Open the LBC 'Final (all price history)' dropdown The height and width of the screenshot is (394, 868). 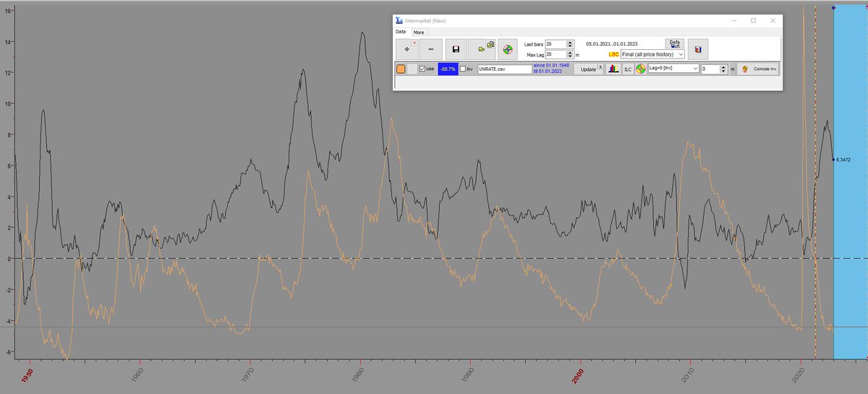tap(652, 54)
